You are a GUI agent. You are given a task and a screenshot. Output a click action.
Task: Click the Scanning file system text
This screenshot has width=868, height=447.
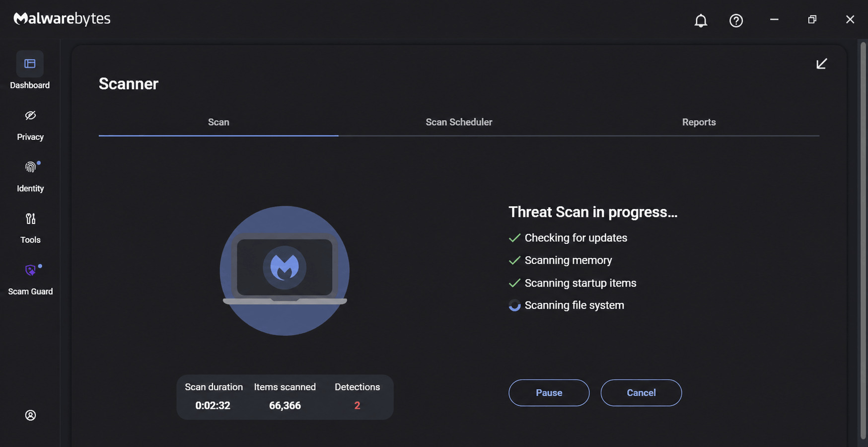(575, 305)
